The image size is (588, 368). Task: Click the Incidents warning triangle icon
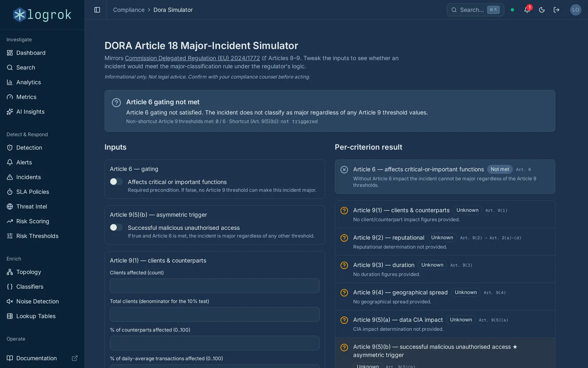click(10, 177)
